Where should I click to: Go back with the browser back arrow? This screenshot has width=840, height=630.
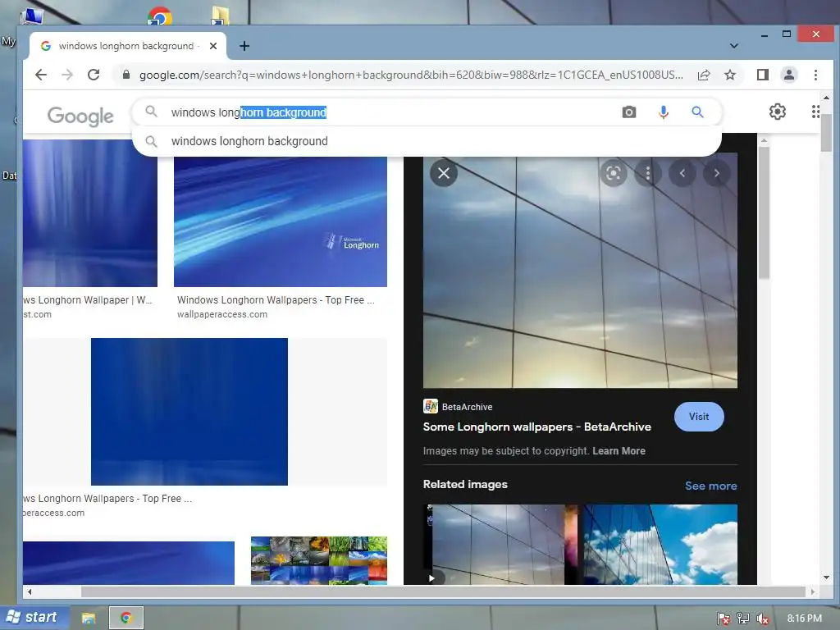pos(41,75)
